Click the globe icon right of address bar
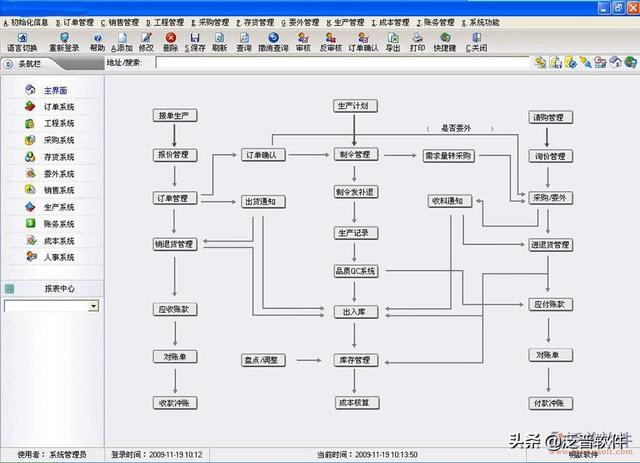The height and width of the screenshot is (463, 640). (x=631, y=62)
